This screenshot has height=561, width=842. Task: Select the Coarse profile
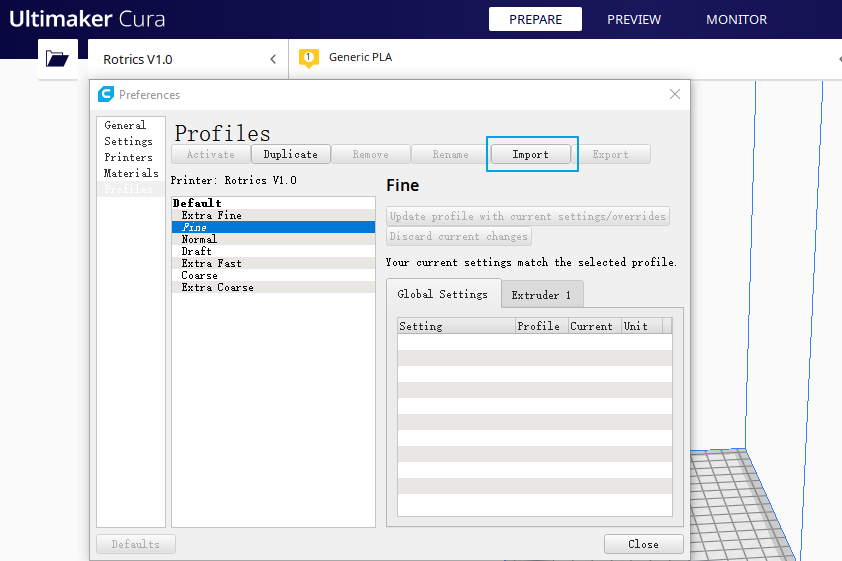(x=273, y=275)
